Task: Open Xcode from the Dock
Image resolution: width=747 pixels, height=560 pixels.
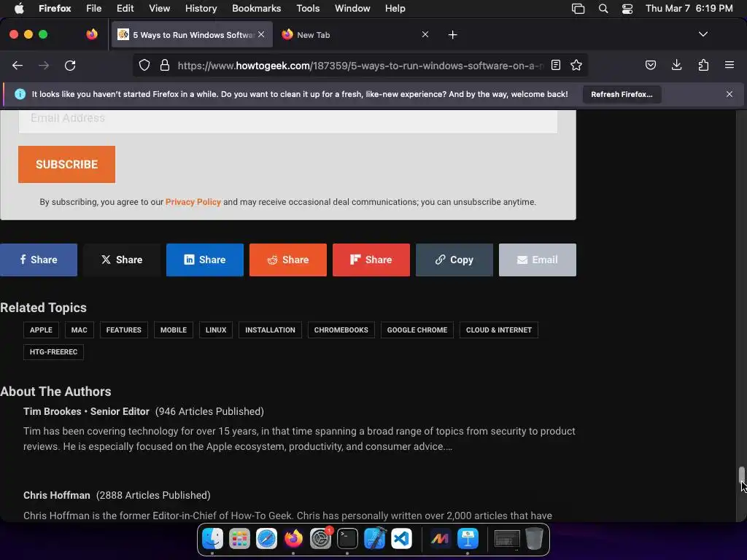Action: [x=374, y=539]
